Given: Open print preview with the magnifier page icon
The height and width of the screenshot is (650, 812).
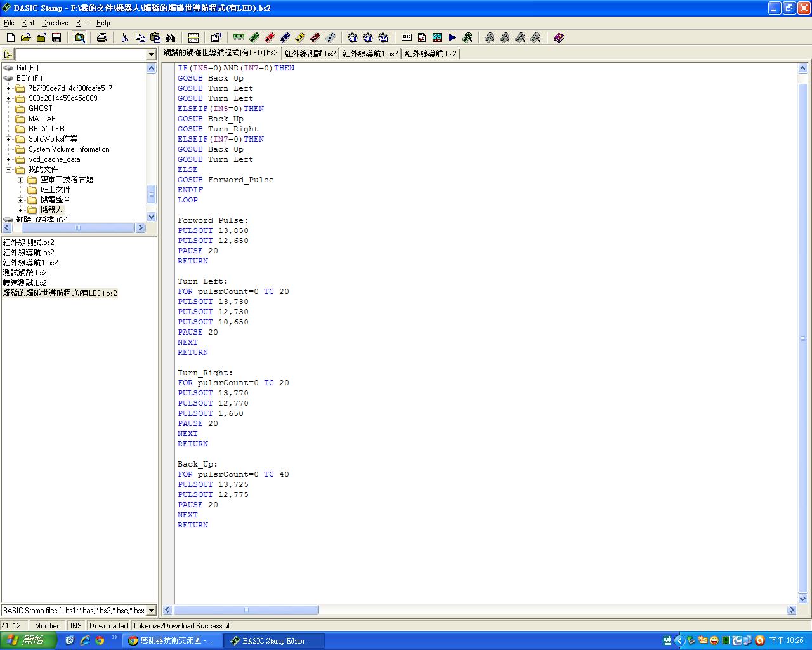Looking at the screenshot, I should click(80, 38).
